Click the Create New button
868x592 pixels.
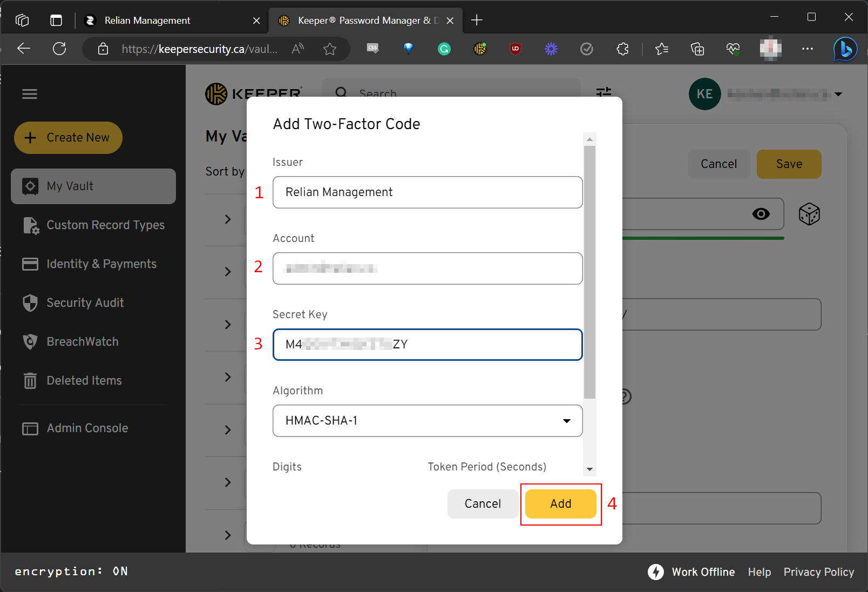[68, 138]
